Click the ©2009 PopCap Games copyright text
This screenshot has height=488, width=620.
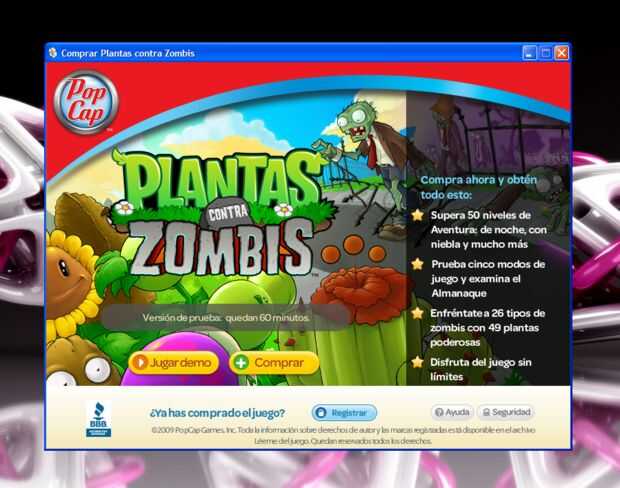pyautogui.click(x=343, y=435)
